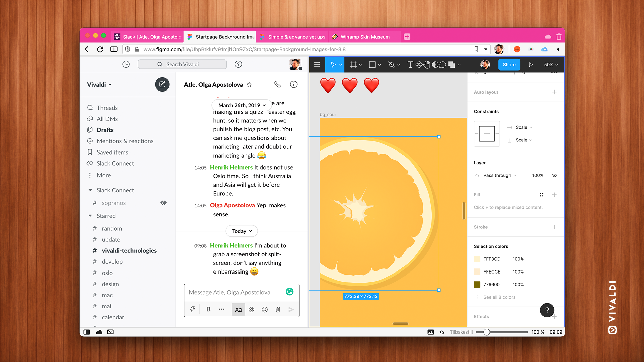This screenshot has width=644, height=362.
Task: Select the #vivaldi-technologies channel
Action: coord(128,250)
